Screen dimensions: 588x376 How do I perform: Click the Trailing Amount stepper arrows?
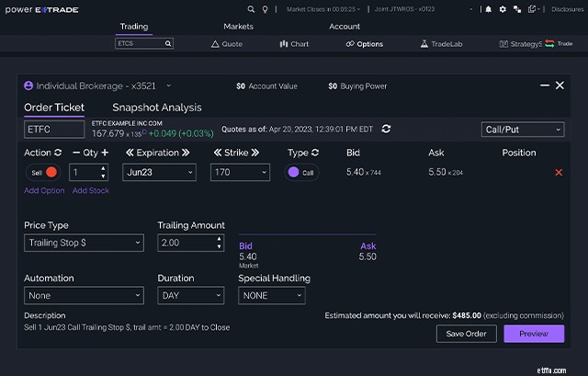click(x=219, y=243)
